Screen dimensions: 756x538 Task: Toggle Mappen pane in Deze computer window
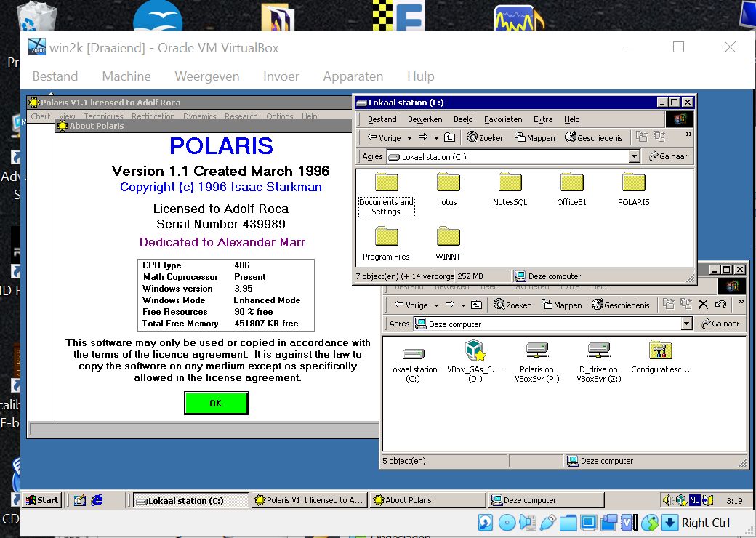coord(562,305)
